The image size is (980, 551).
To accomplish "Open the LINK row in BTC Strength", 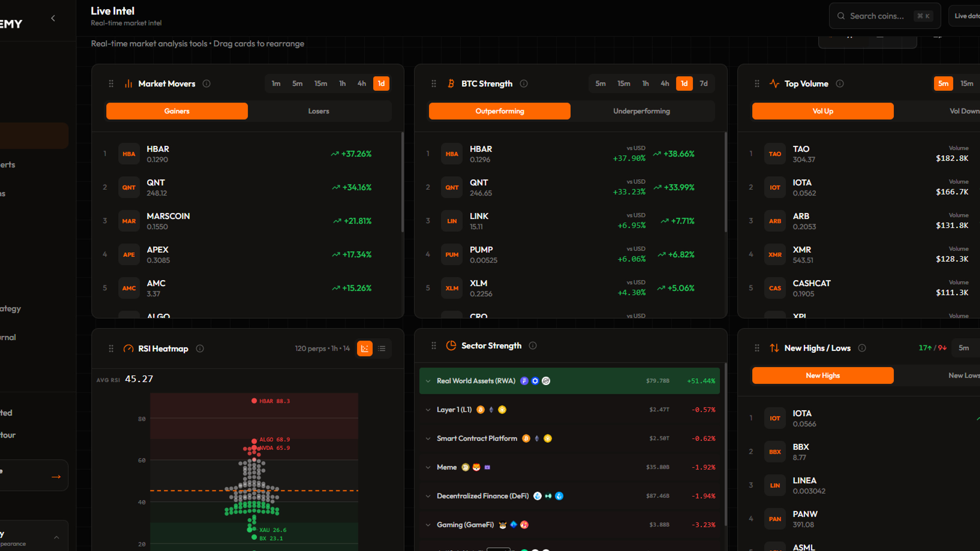I will click(570, 221).
